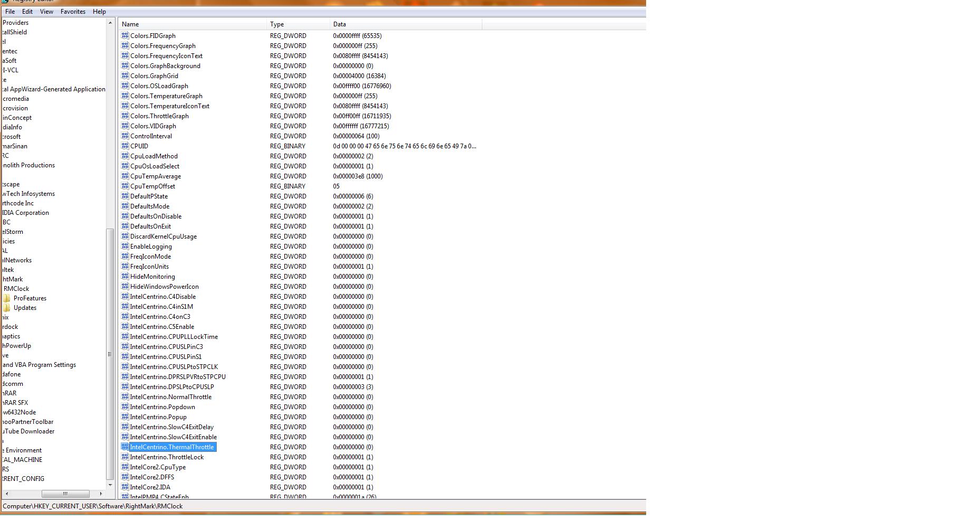Select the InstallShield tree entry
Image resolution: width=980 pixels, height=520 pixels.
[x=14, y=32]
